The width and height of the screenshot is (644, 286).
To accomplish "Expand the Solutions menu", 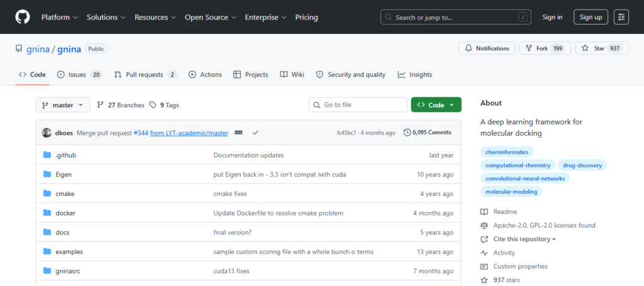I will coord(106,17).
